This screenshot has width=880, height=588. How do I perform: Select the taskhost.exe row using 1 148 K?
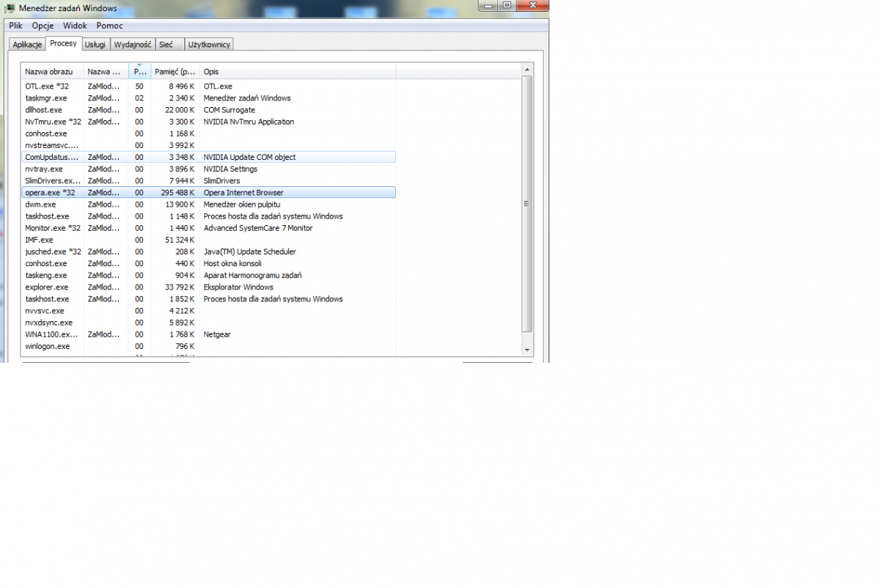tap(208, 216)
